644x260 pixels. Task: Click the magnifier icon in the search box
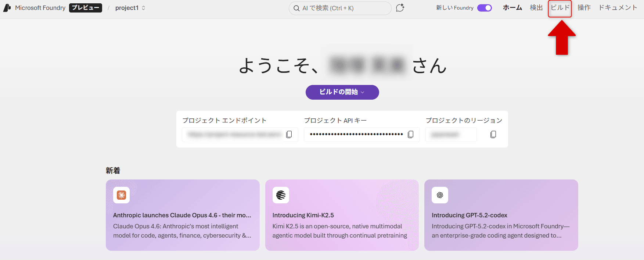pyautogui.click(x=296, y=8)
